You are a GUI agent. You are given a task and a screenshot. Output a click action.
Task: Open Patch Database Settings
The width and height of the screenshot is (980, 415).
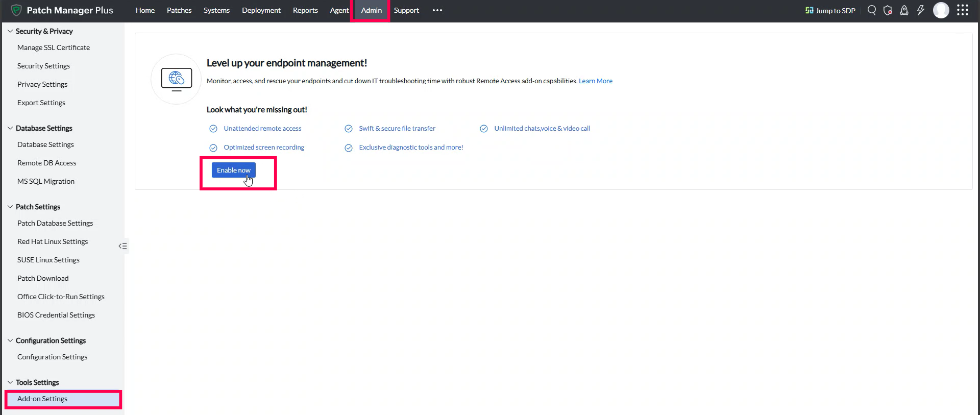click(55, 223)
